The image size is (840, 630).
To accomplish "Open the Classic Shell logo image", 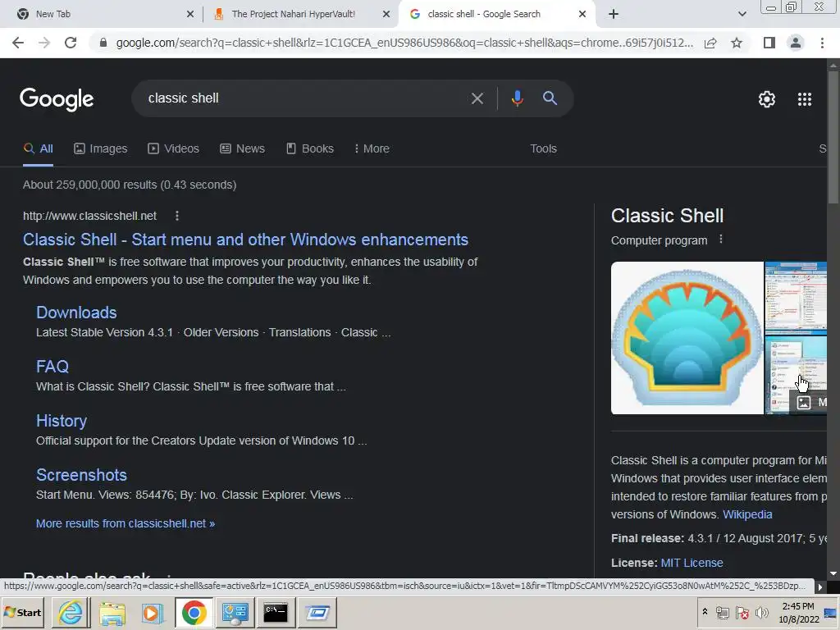I will [687, 338].
